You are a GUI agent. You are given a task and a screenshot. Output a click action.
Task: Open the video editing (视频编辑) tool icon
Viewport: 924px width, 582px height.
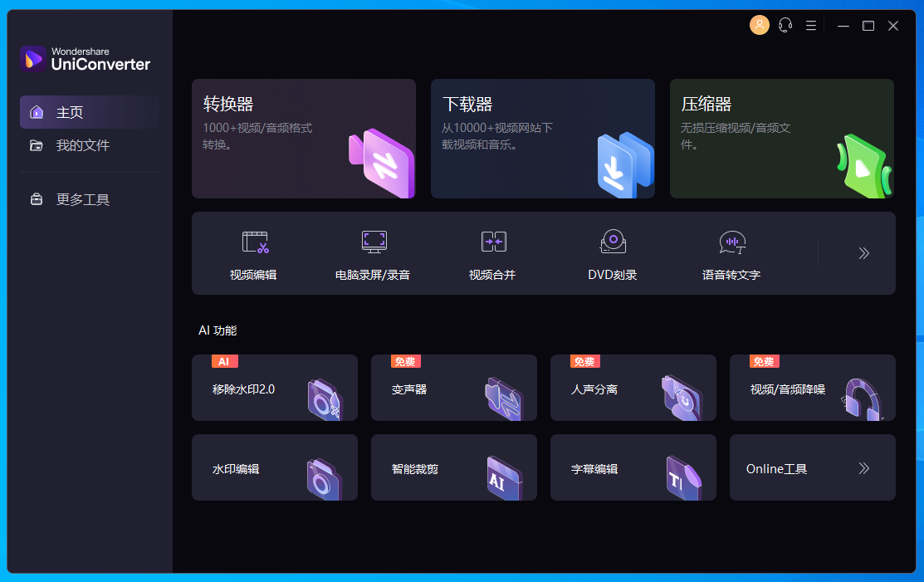point(255,242)
